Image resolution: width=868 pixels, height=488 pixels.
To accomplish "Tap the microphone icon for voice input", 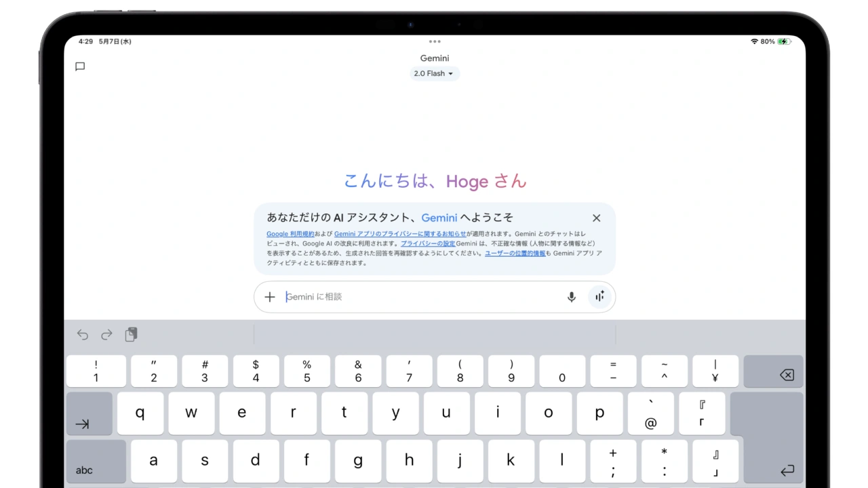I will [x=572, y=297].
